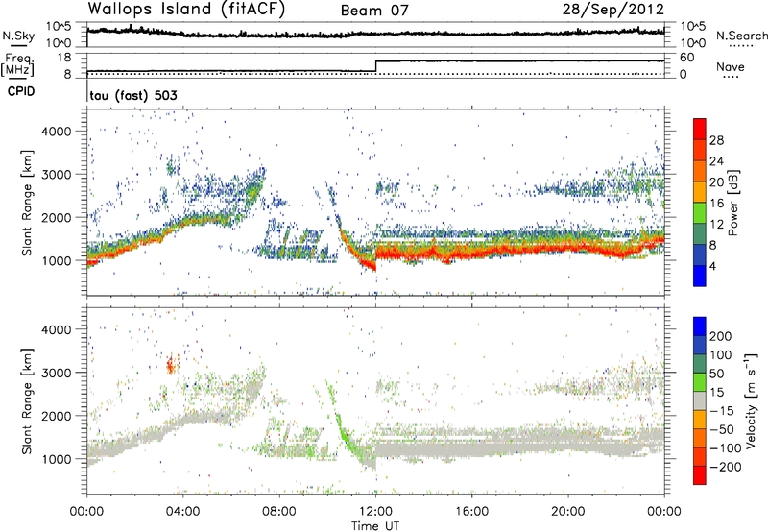The height and width of the screenshot is (532, 768).
Task: Select the "tau (fast) 503" mode text
Action: click(x=133, y=95)
